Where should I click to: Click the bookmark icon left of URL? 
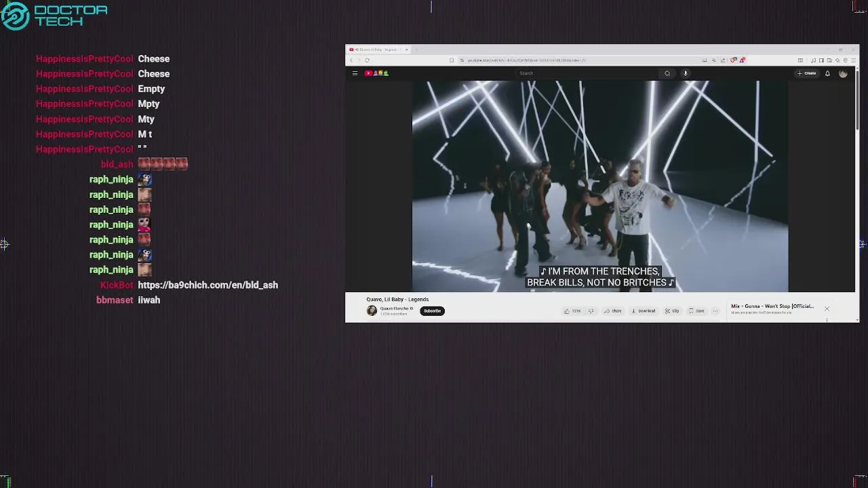452,60
